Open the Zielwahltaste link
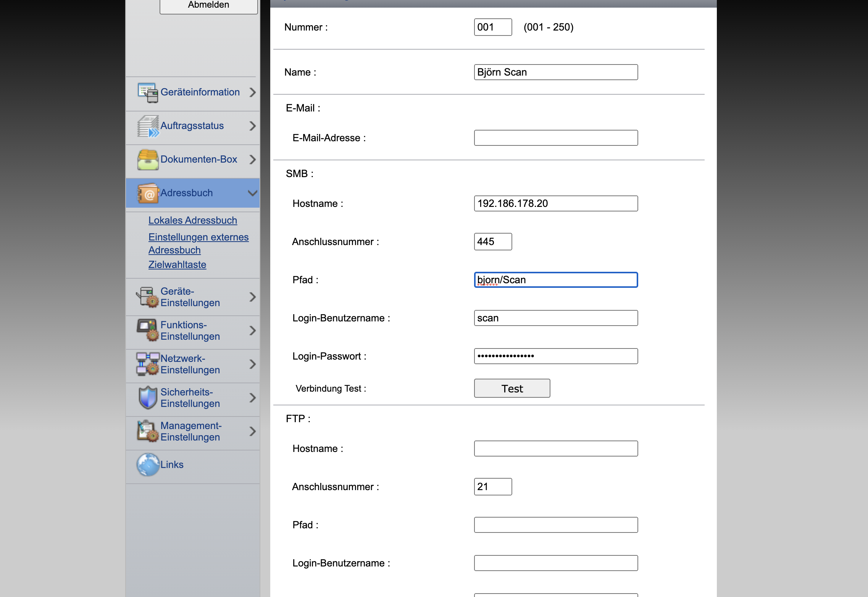This screenshot has height=597, width=868. (177, 265)
